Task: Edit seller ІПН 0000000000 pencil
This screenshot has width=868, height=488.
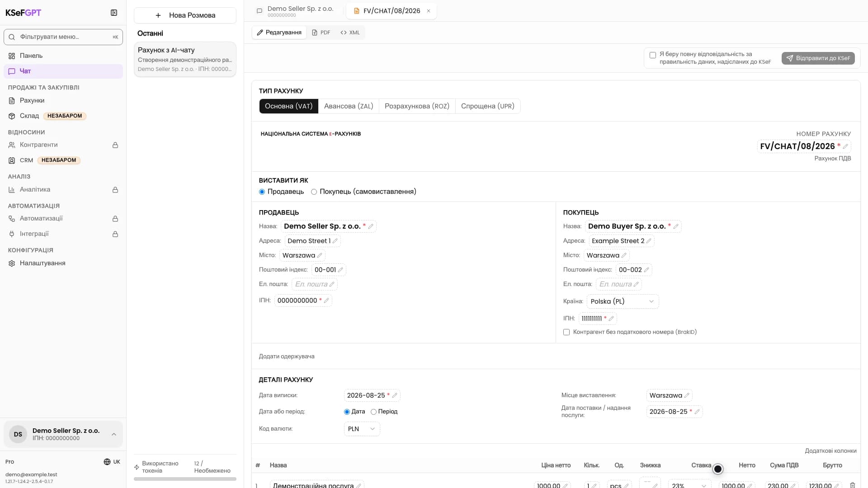Action: point(326,300)
